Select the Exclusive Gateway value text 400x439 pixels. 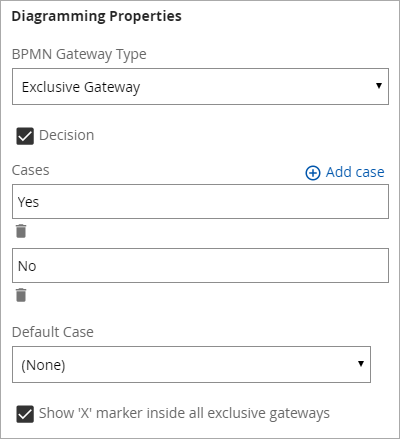click(81, 87)
